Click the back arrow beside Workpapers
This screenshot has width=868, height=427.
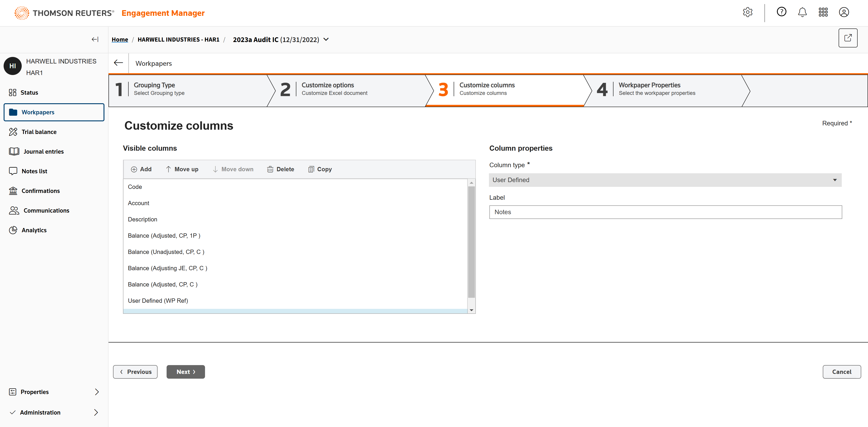pyautogui.click(x=118, y=63)
